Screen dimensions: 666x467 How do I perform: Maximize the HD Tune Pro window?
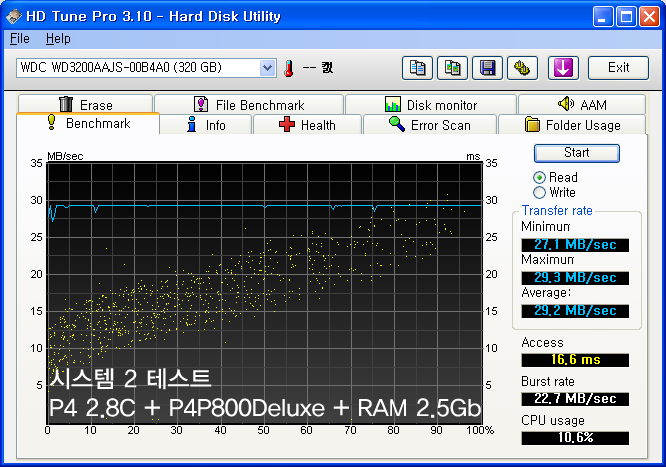[x=626, y=17]
